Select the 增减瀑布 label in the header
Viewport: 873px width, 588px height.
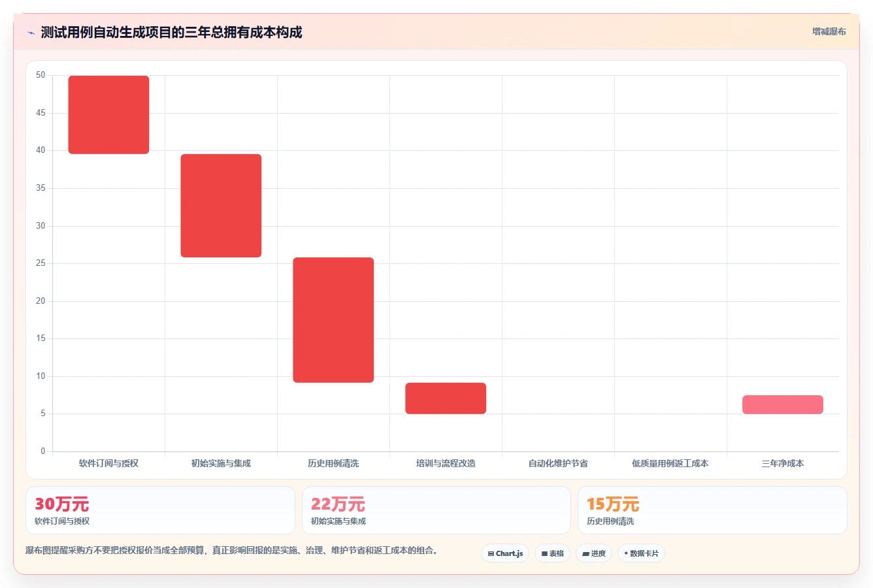pyautogui.click(x=829, y=31)
